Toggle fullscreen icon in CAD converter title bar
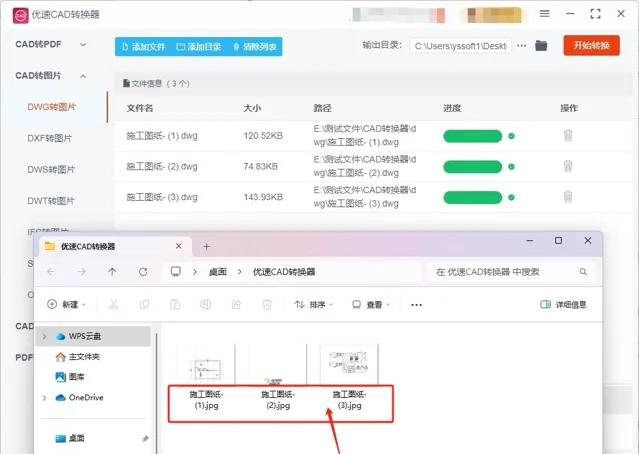Image resolution: width=639 pixels, height=454 pixels. point(595,13)
